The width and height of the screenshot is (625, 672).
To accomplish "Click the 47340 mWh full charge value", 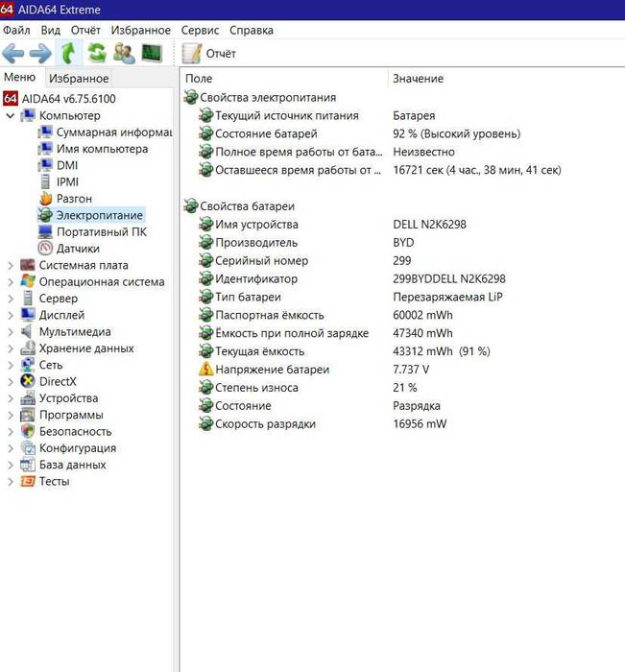I will pos(422,333).
